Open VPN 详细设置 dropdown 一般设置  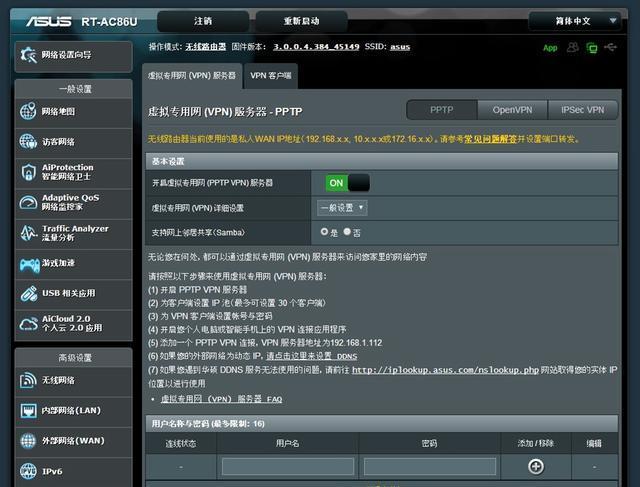342,208
